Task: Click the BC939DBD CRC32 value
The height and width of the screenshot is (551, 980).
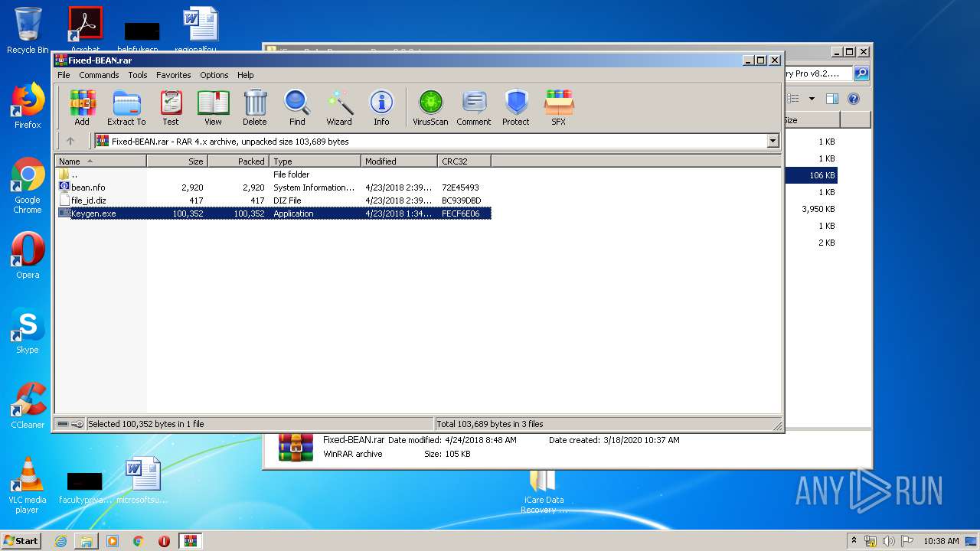Action: click(x=462, y=201)
